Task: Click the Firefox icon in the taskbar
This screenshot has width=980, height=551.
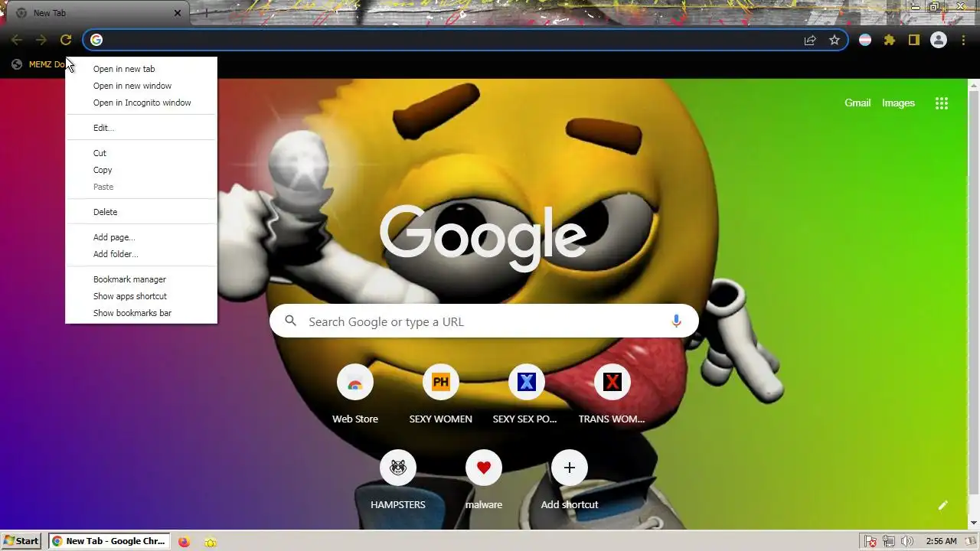Action: 184,541
